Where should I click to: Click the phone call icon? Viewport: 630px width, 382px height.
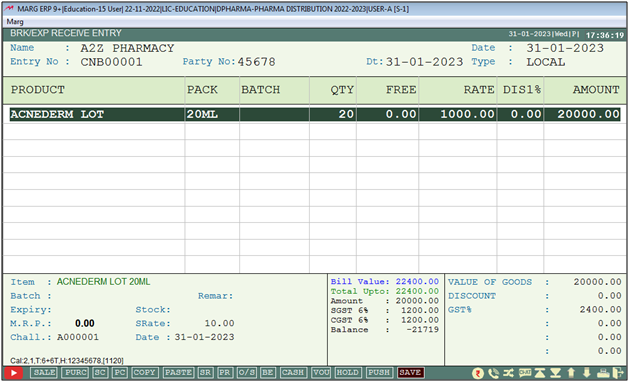(x=493, y=373)
